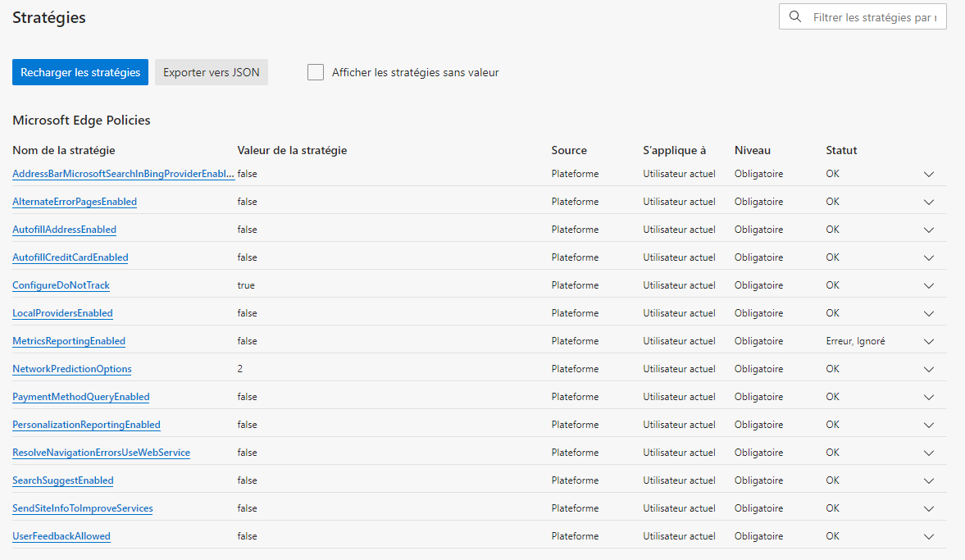
Task: Click the 'Source' column header
Action: pyautogui.click(x=569, y=150)
